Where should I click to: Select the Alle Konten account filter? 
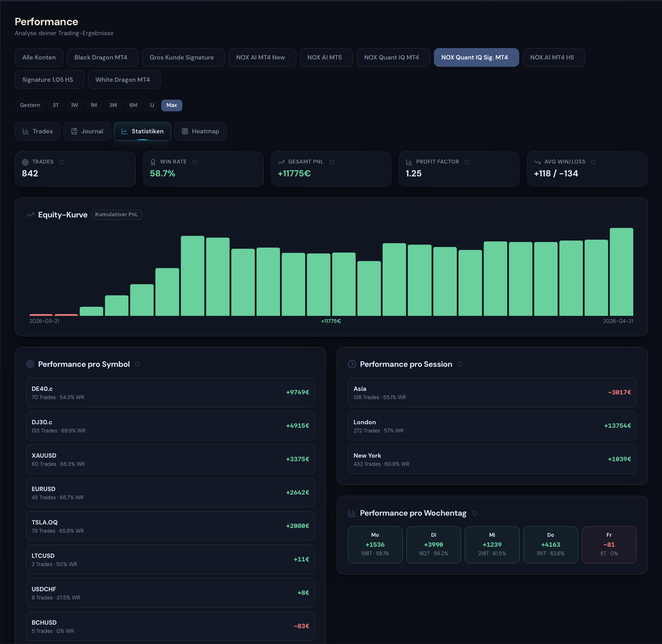pos(39,57)
